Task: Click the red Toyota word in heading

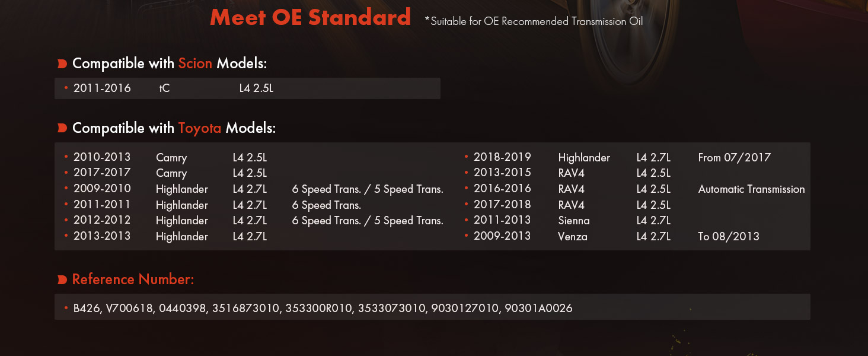Action: coord(200,128)
